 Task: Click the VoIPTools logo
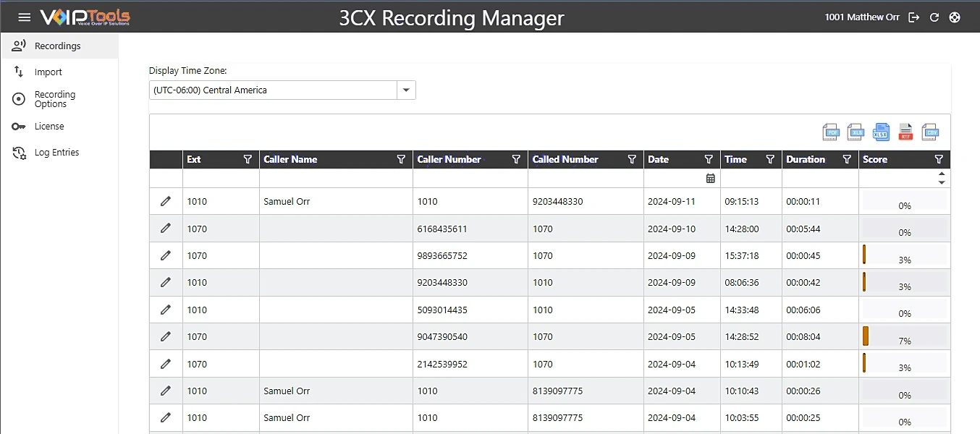coord(85,17)
